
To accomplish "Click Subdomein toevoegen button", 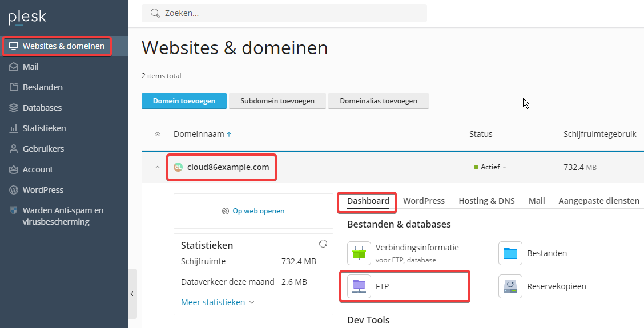I will point(277,100).
